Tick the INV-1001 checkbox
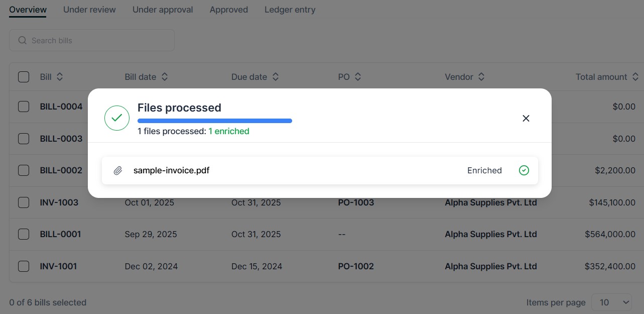Viewport: 644px width, 314px height. click(x=24, y=266)
